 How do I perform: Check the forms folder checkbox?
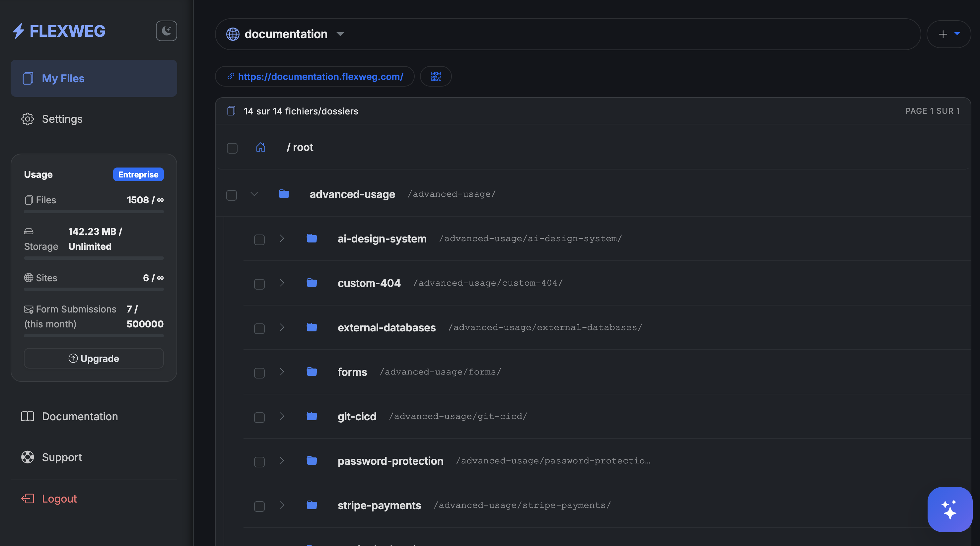(259, 373)
